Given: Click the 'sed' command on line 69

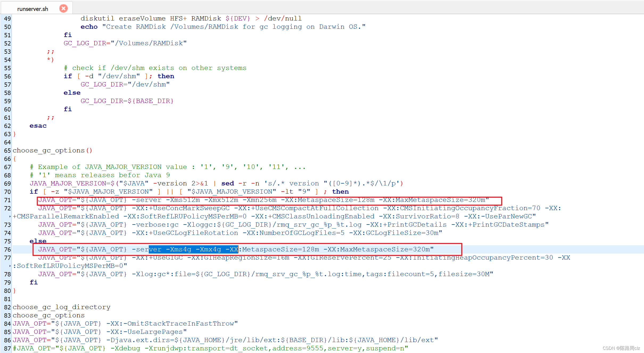Looking at the screenshot, I should [228, 184].
